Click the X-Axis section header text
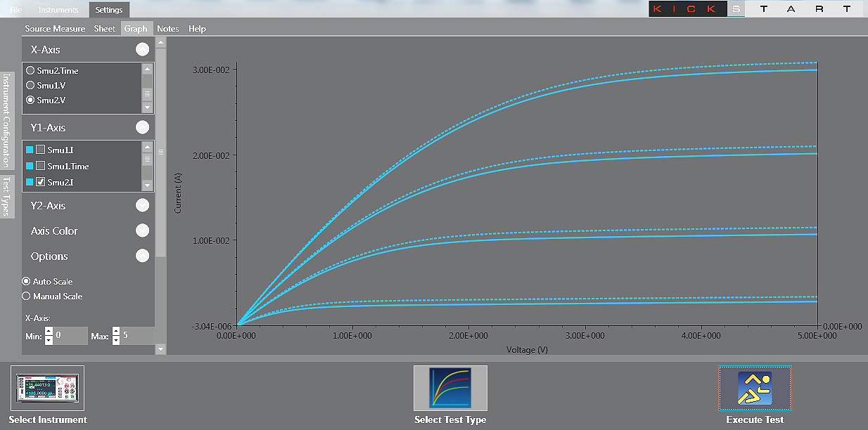Viewport: 868px width, 430px height. click(x=46, y=50)
